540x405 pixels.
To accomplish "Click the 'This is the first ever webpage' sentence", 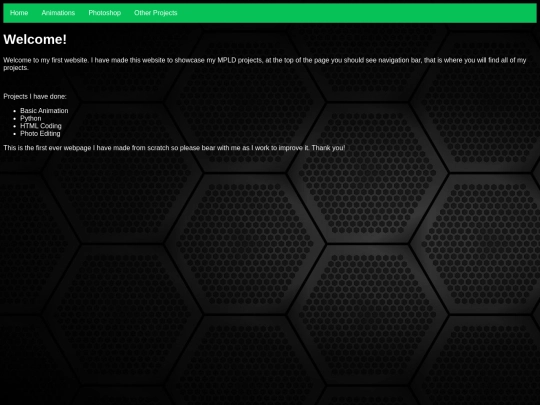I will click(174, 148).
